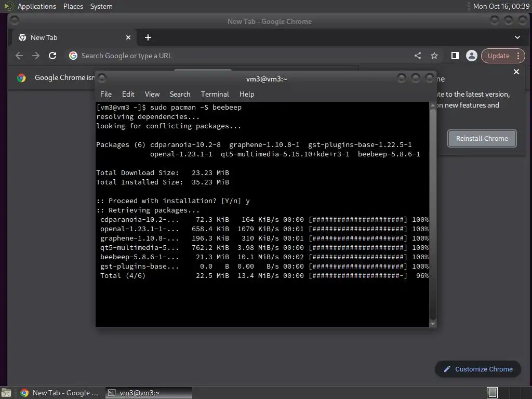Dismiss the Chrome update notification with X
Viewport: 532px width, 399px height.
pos(516,72)
